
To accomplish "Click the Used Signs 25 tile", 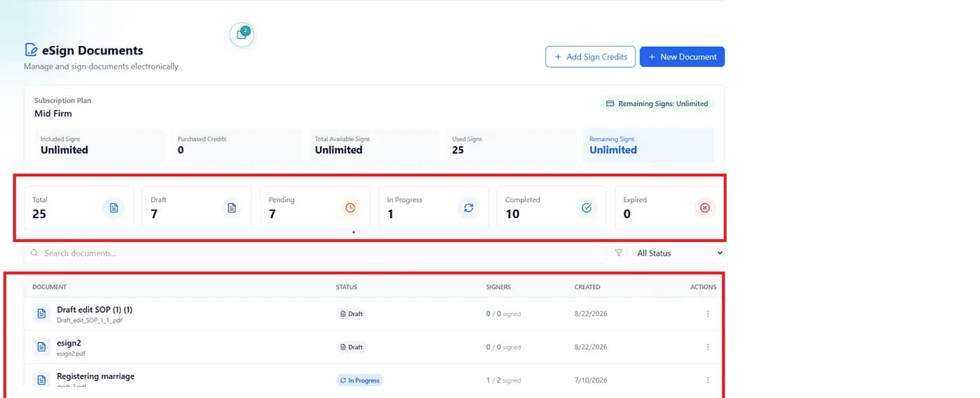I will 511,145.
